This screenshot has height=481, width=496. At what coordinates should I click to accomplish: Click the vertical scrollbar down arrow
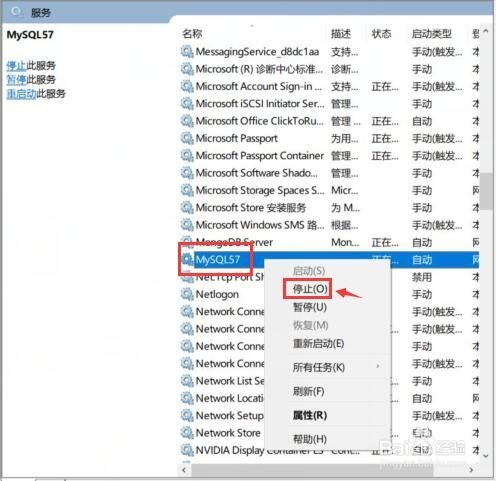(x=486, y=455)
